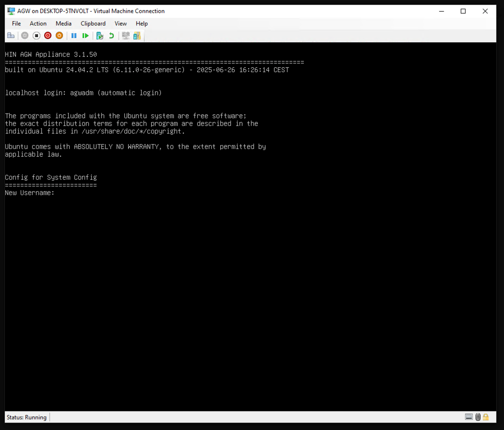Image resolution: width=504 pixels, height=430 pixels.
Task: Open the View menu
Action: pos(120,23)
